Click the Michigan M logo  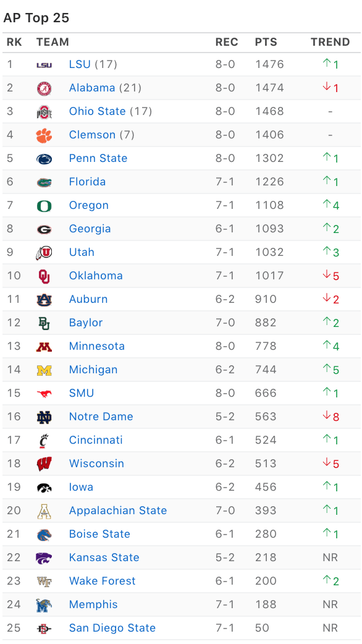[x=44, y=370]
